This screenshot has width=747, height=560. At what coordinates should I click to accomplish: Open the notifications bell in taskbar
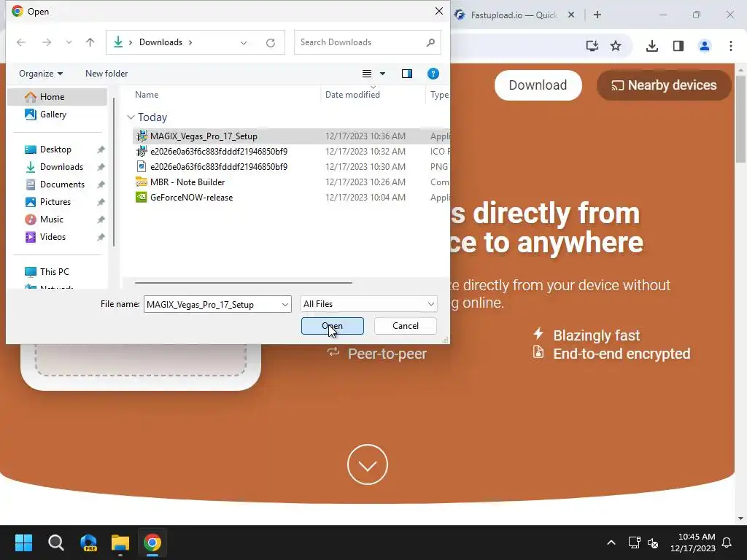727,542
